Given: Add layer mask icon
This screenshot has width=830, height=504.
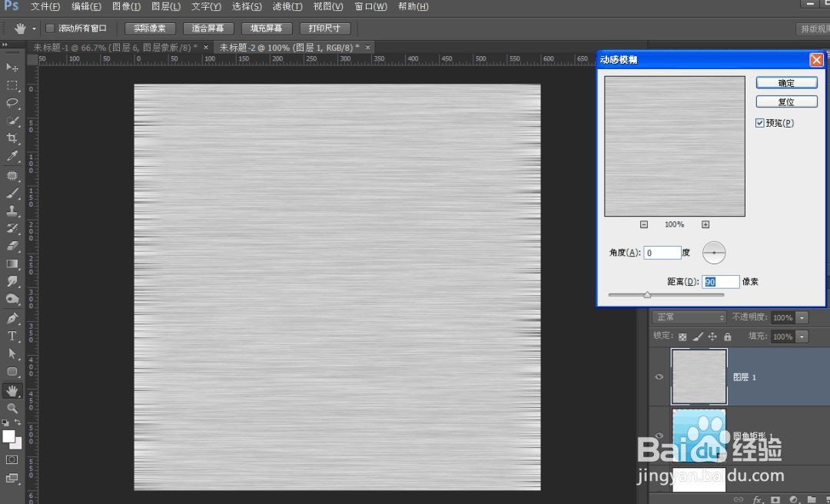Looking at the screenshot, I should (775, 499).
